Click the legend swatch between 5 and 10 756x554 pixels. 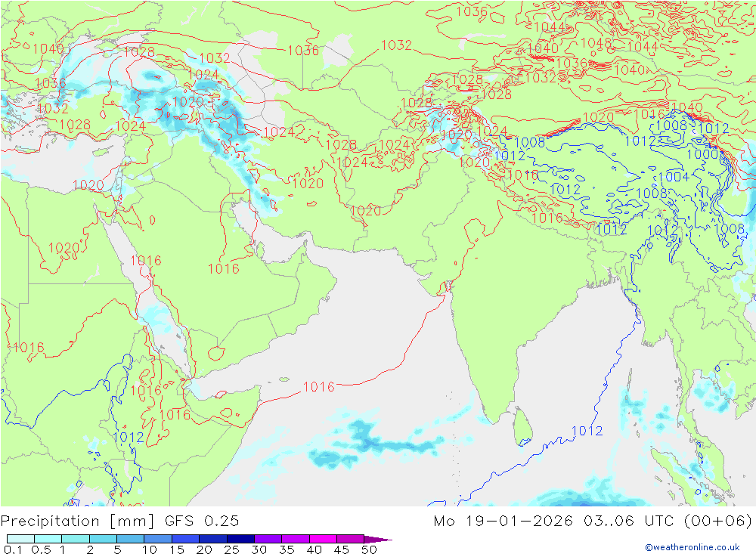(x=131, y=539)
